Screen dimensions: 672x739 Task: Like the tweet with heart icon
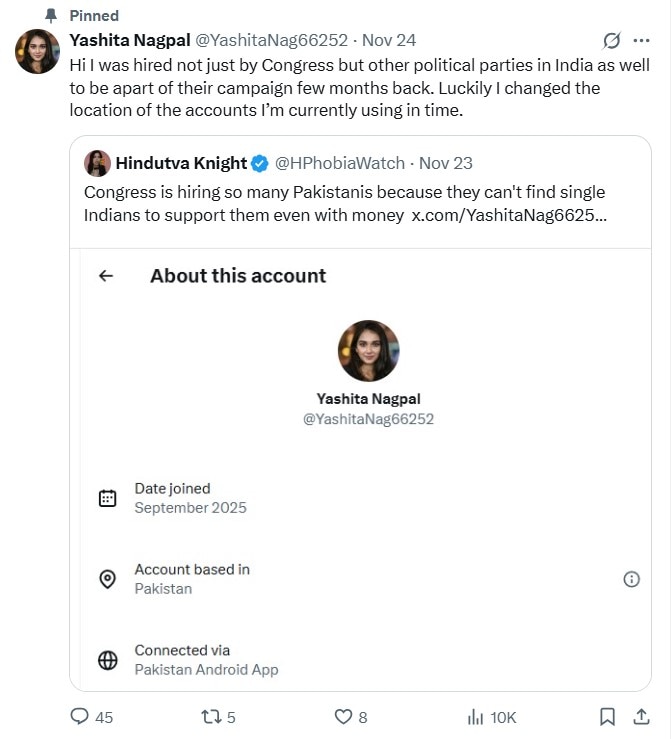(x=343, y=716)
